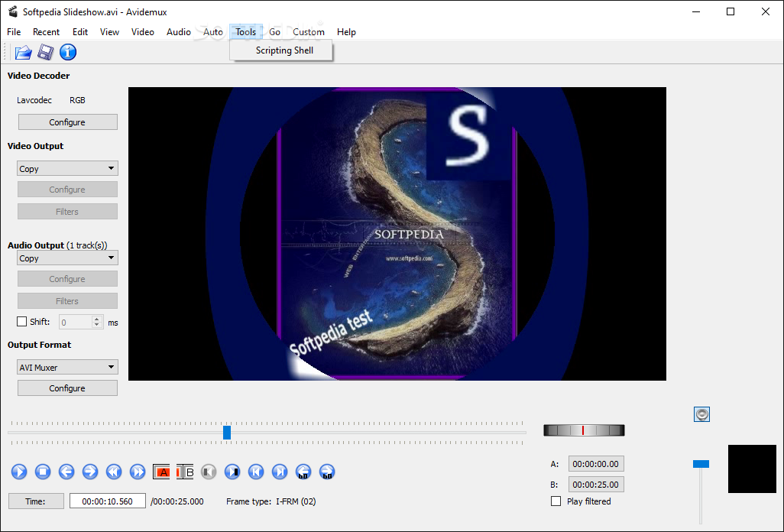Click the Avidemux clapperboard title bar icon
Viewport: 784px width, 532px height.
coord(13,11)
